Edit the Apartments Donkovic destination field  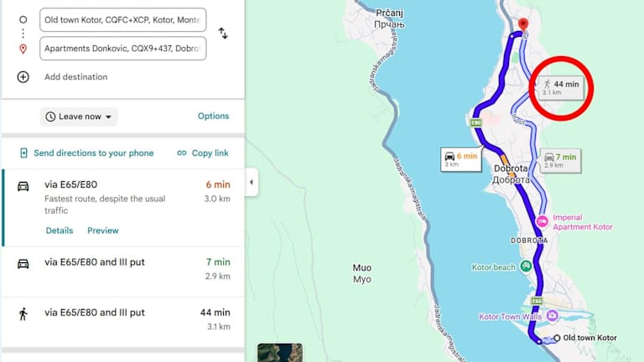pos(122,49)
